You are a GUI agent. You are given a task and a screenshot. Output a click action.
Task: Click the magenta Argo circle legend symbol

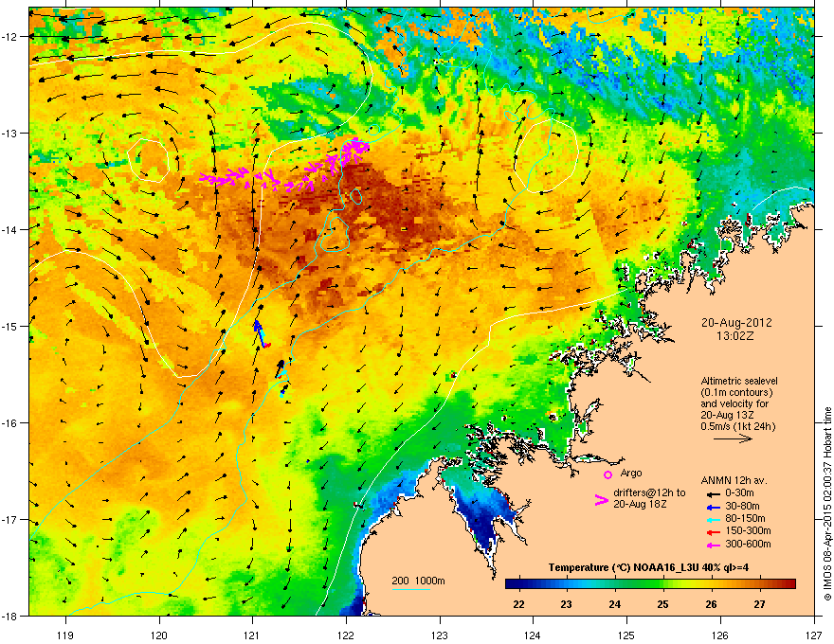coord(607,474)
